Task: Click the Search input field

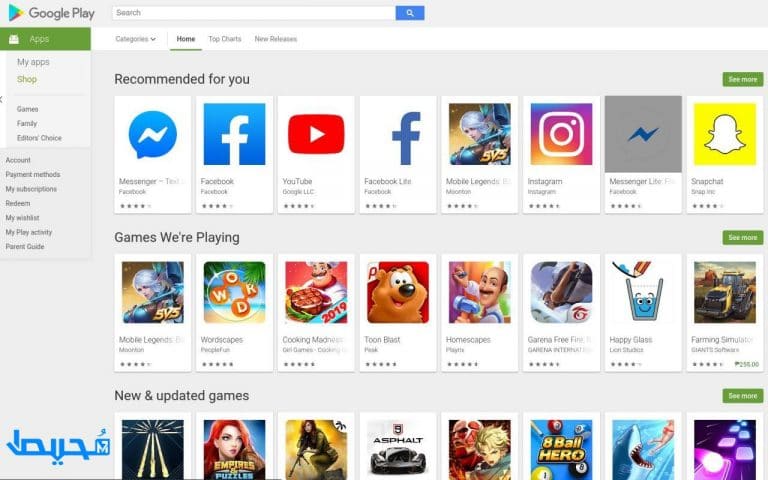Action: tap(254, 13)
